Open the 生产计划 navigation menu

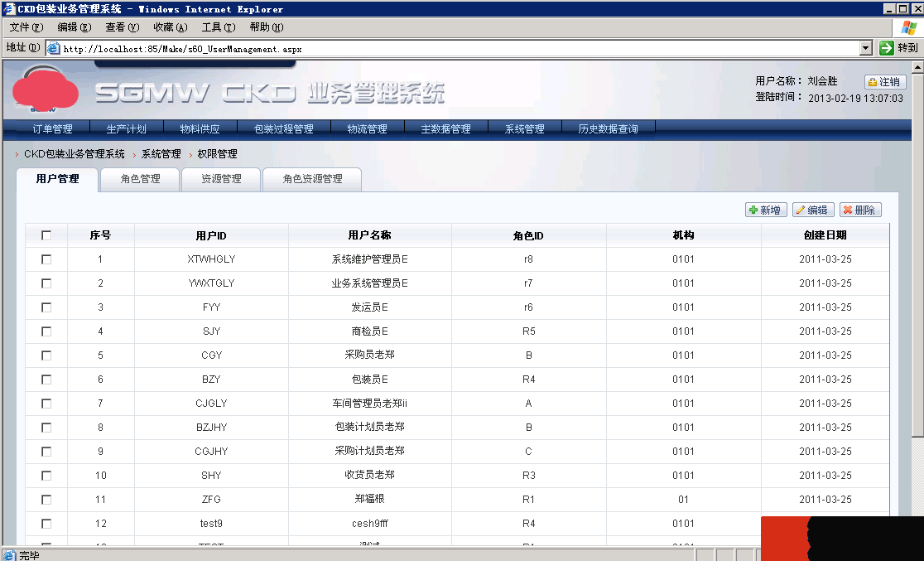[x=126, y=128]
